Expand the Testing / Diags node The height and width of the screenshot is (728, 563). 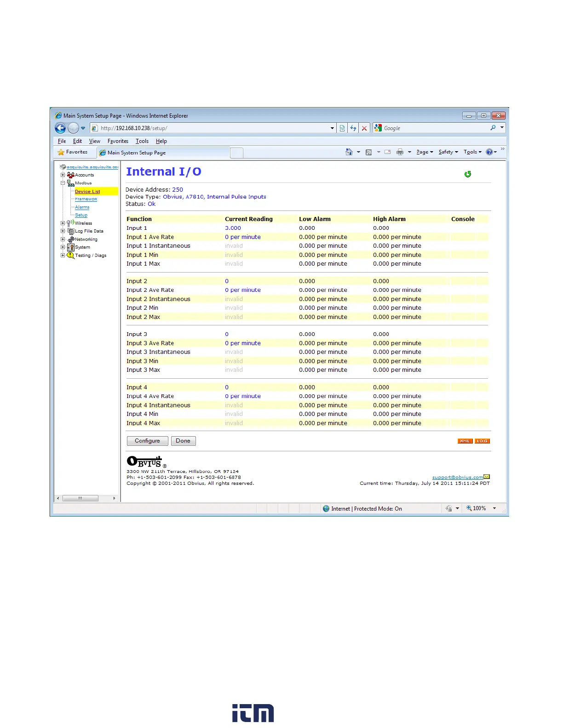[63, 256]
